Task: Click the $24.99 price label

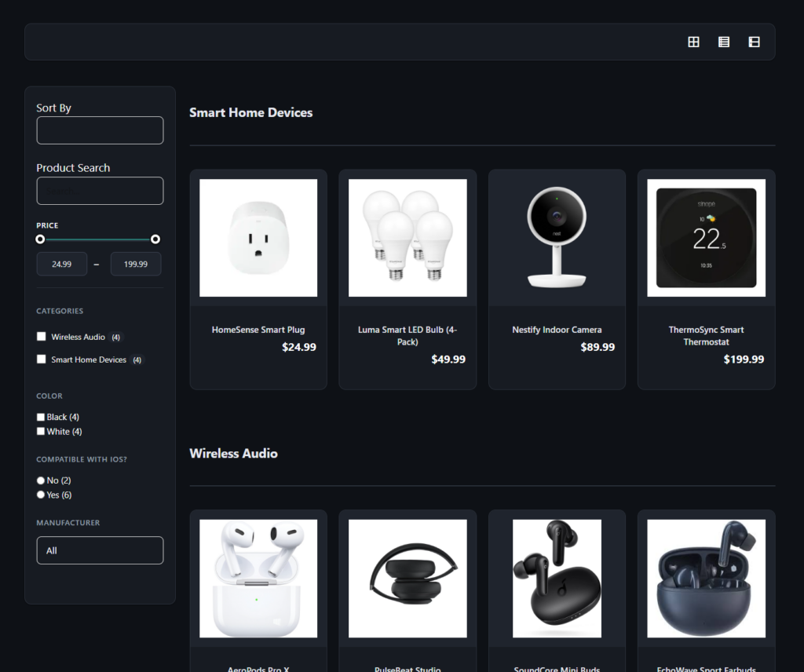Action: [x=299, y=347]
